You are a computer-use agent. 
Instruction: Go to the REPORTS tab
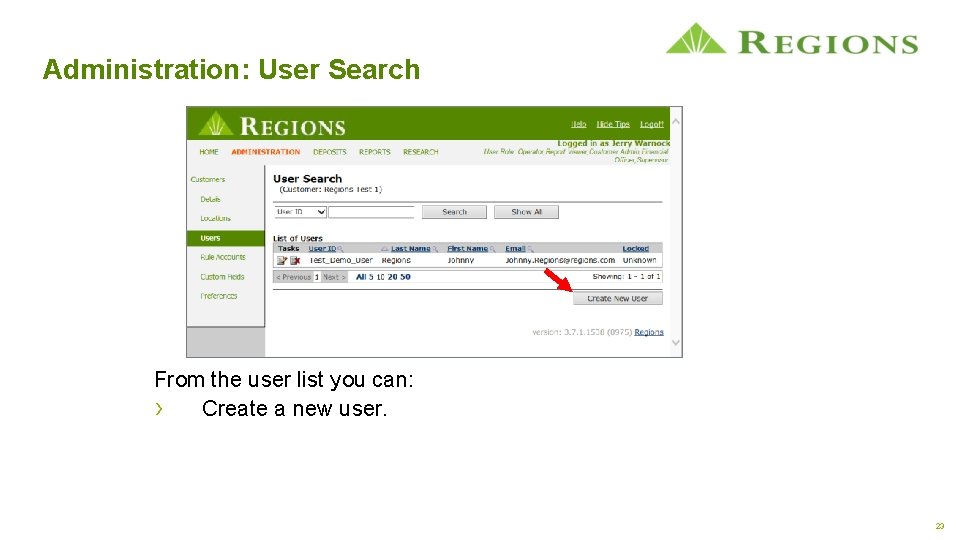click(x=375, y=152)
